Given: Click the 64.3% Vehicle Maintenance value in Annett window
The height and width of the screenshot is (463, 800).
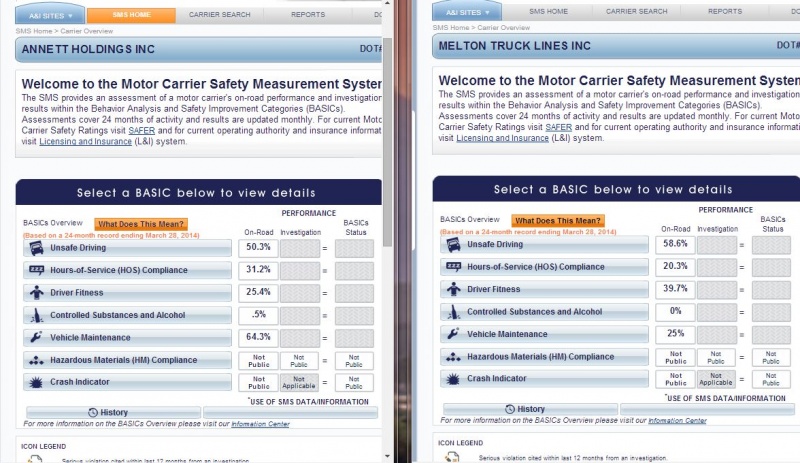Looking at the screenshot, I should 258,337.
